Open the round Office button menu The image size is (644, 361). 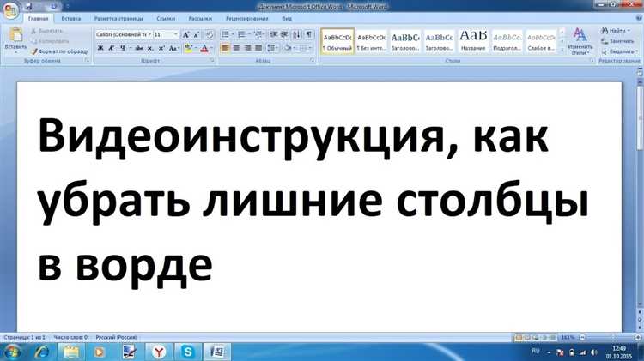pyautogui.click(x=9, y=10)
